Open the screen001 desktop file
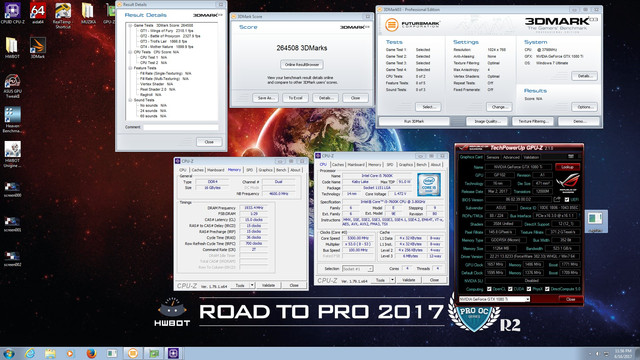The width and height of the screenshot is (640, 360). [12, 224]
